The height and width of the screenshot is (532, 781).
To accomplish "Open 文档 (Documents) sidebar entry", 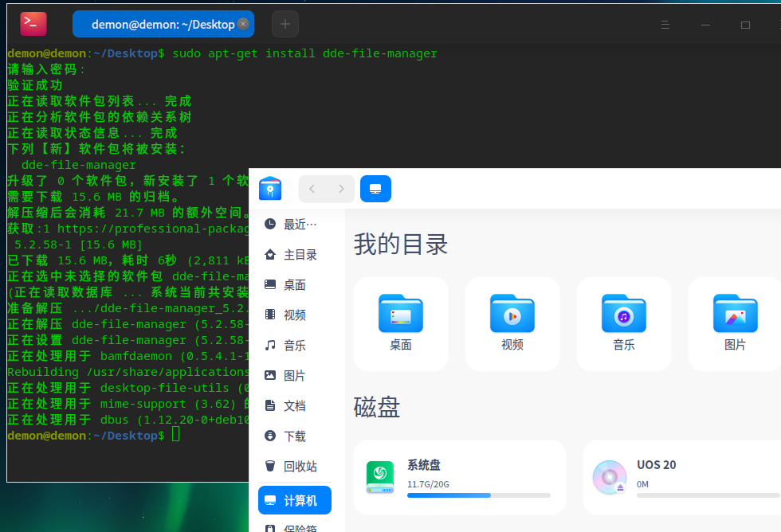I will click(x=292, y=404).
